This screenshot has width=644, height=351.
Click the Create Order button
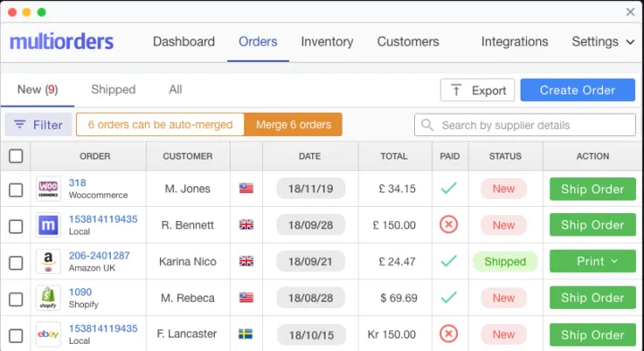point(578,90)
